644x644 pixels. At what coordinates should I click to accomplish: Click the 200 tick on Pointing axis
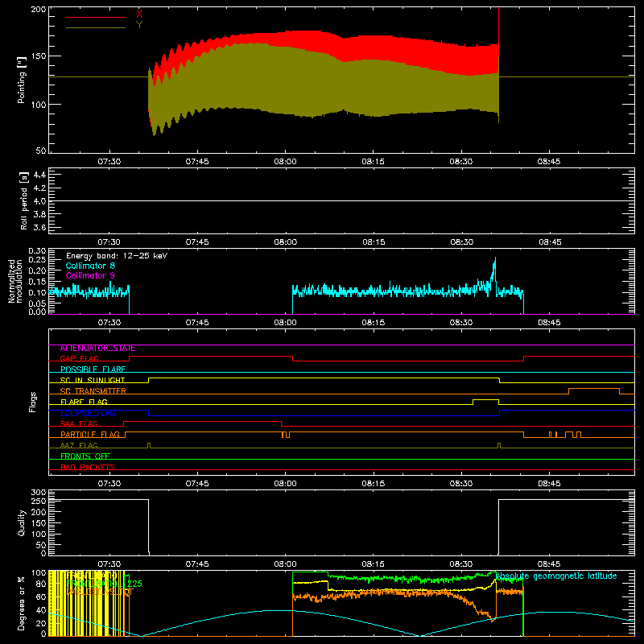click(38, 9)
